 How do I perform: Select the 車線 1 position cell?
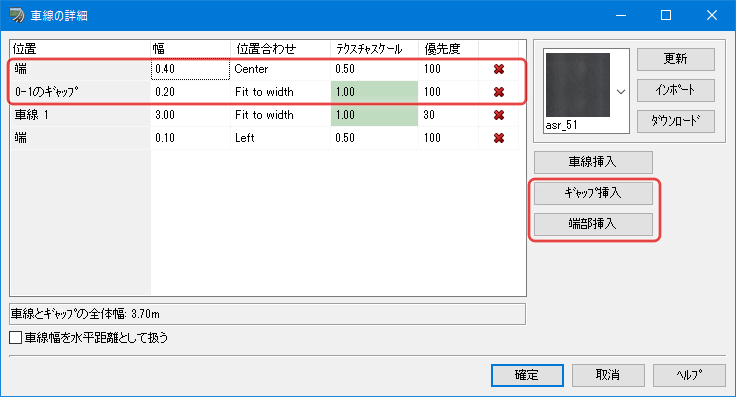pos(81,115)
